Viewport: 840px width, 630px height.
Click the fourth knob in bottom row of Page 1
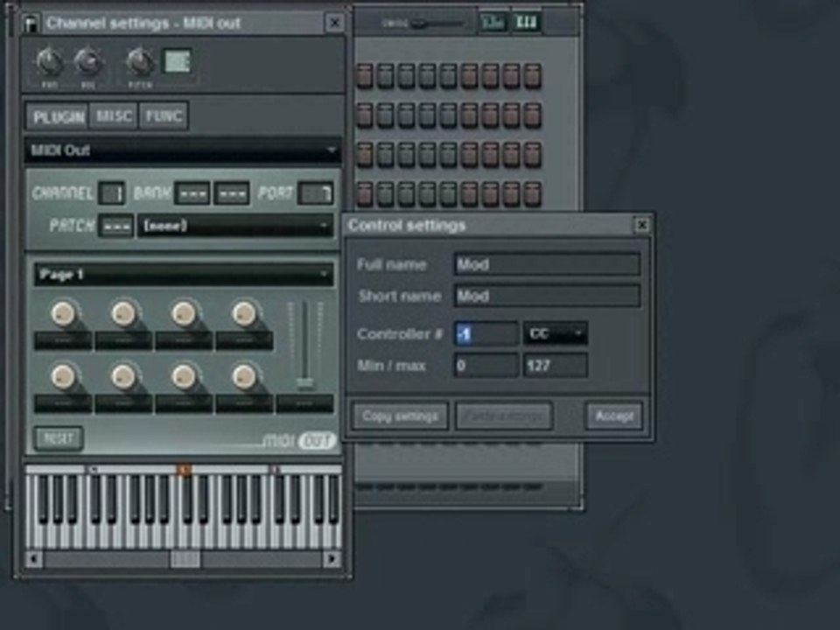pyautogui.click(x=244, y=377)
